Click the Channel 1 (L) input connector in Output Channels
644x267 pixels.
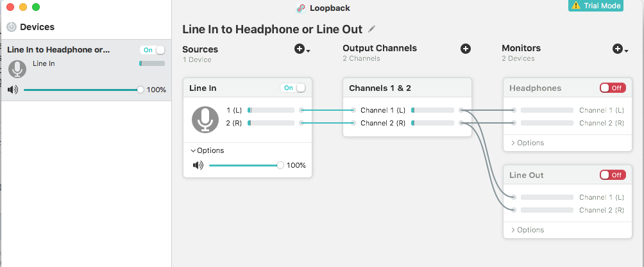pos(353,110)
